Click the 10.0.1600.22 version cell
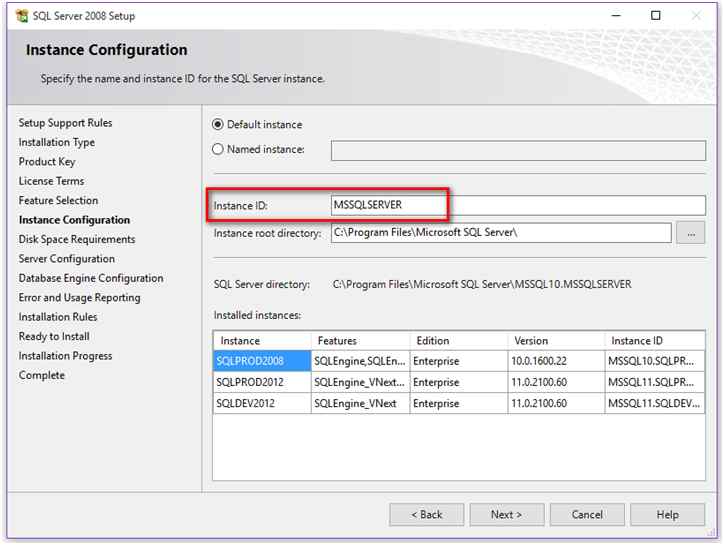Viewport: 724px width, 545px height. tap(556, 361)
